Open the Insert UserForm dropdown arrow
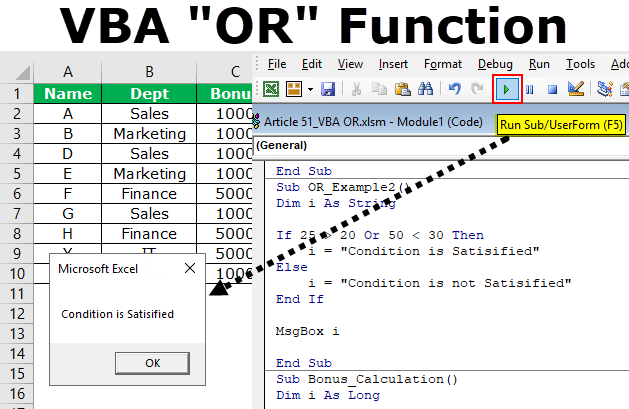 (310, 89)
